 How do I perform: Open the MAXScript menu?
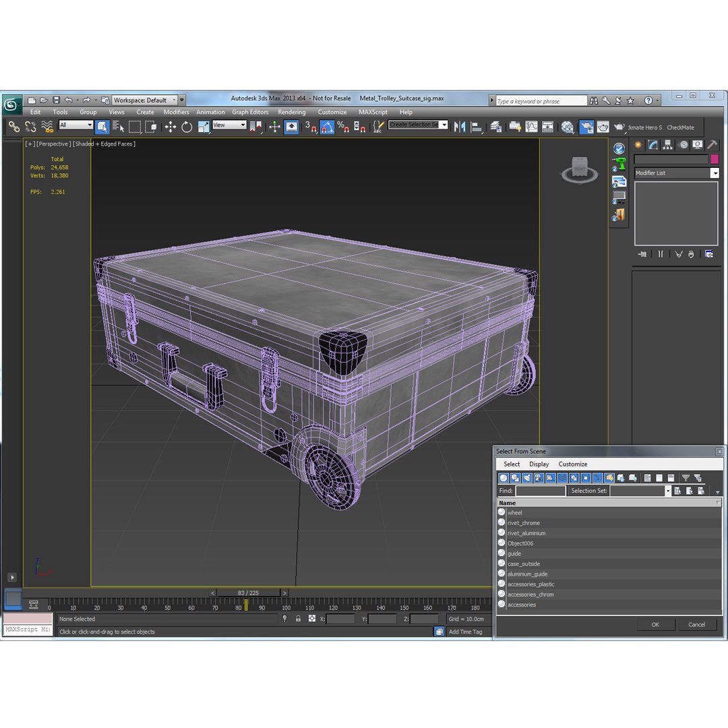click(x=373, y=112)
